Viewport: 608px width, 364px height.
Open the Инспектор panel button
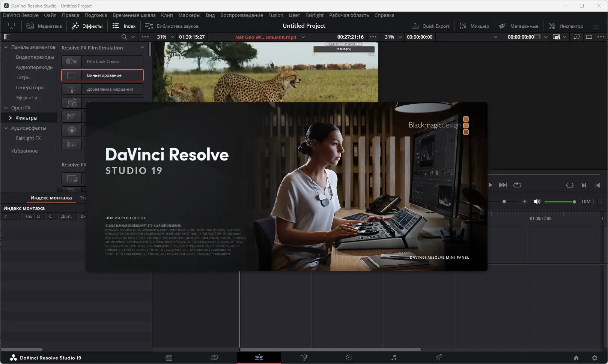pos(566,26)
